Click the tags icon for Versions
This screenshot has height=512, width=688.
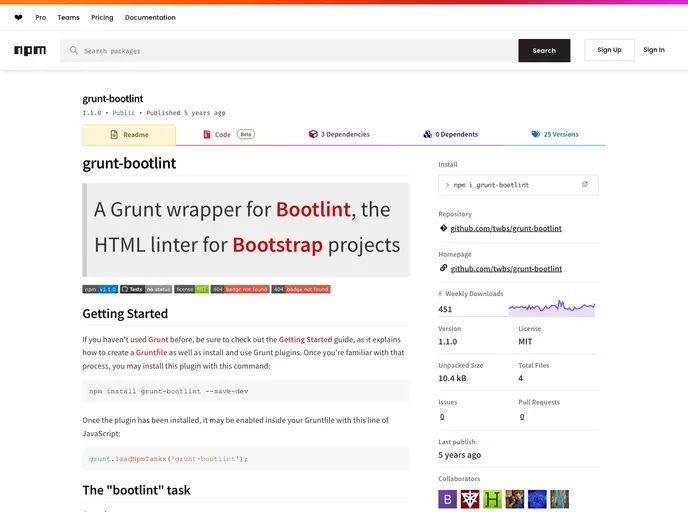coord(536,134)
